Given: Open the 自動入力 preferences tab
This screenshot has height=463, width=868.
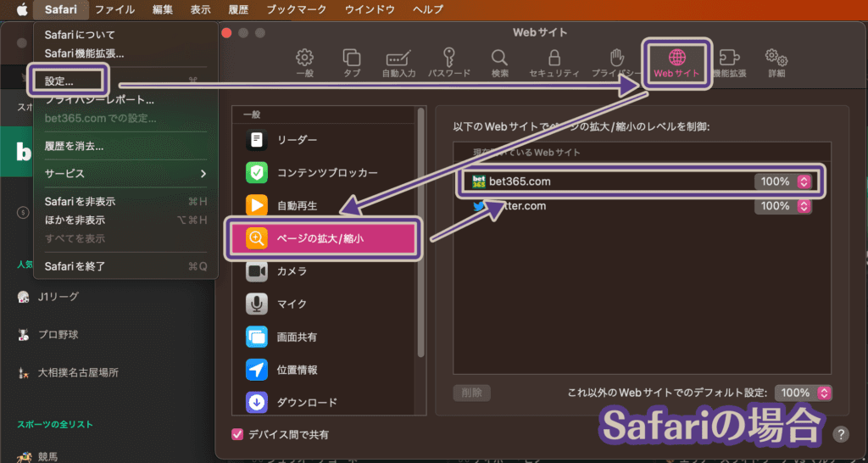Looking at the screenshot, I should click(x=398, y=63).
